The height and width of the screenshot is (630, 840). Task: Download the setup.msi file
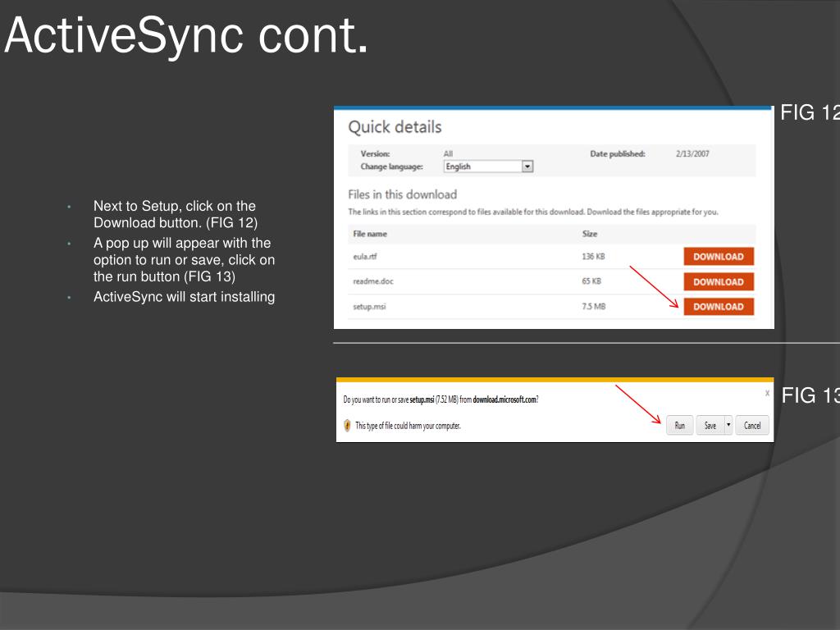(719, 307)
